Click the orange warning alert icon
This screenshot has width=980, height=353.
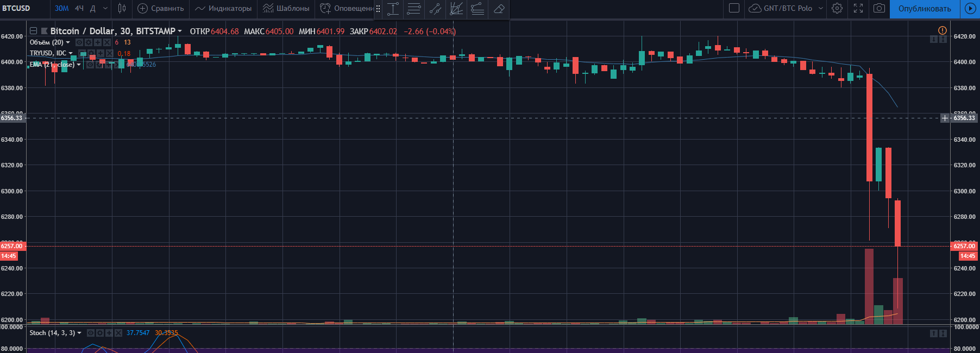coord(943,30)
